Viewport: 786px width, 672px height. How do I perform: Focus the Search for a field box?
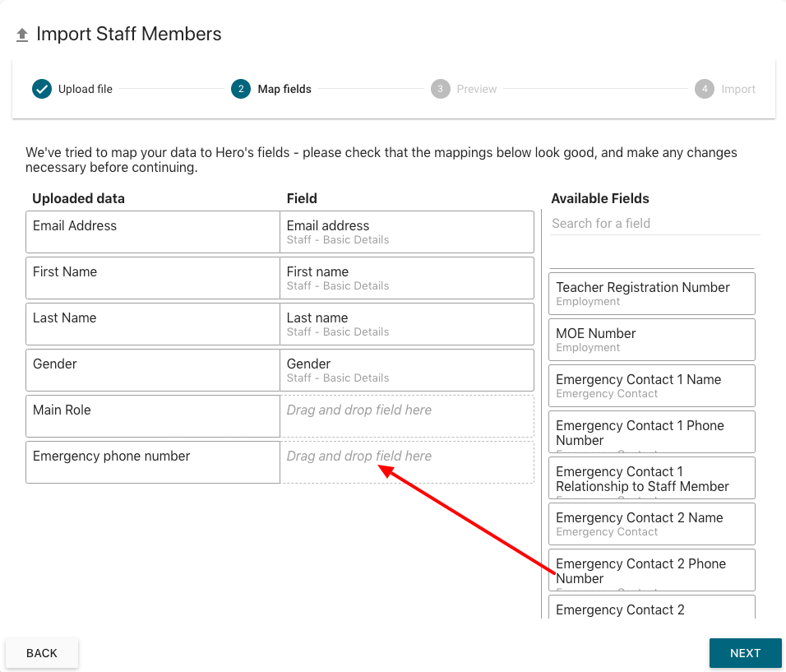click(654, 224)
